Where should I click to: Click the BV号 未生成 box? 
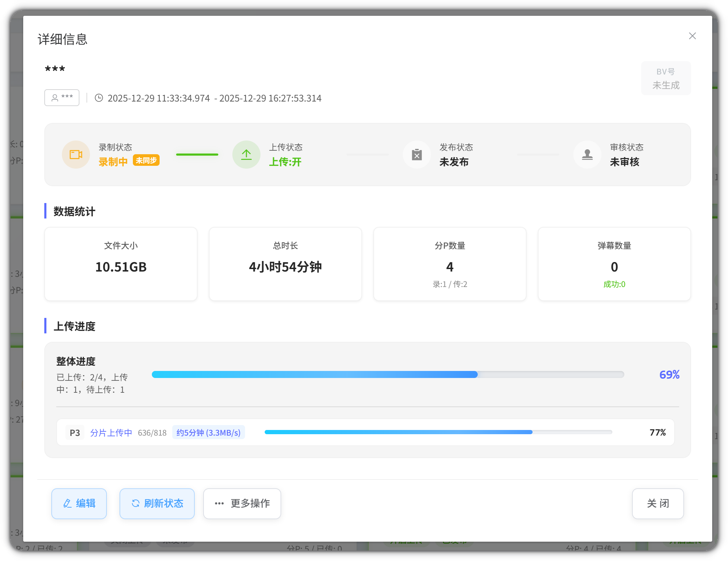[665, 78]
